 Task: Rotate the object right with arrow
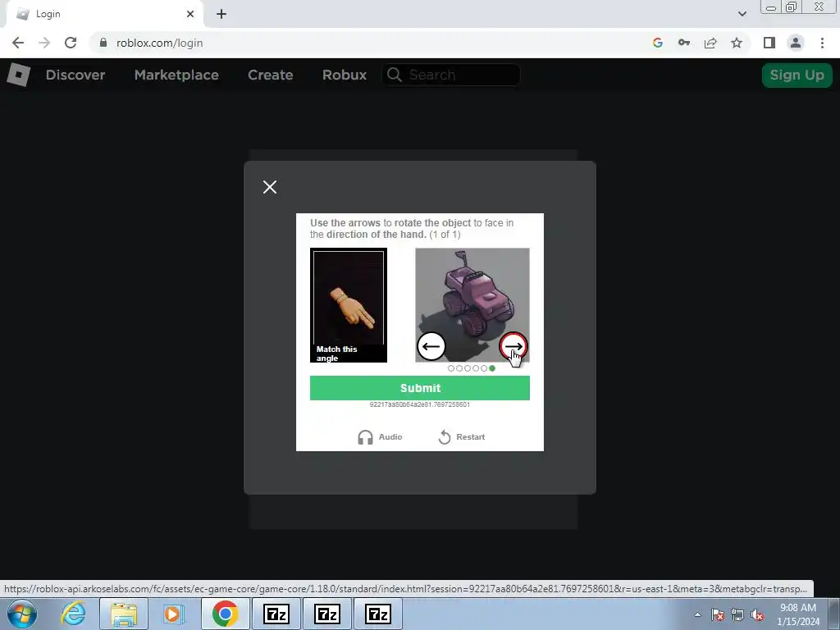[x=514, y=346]
